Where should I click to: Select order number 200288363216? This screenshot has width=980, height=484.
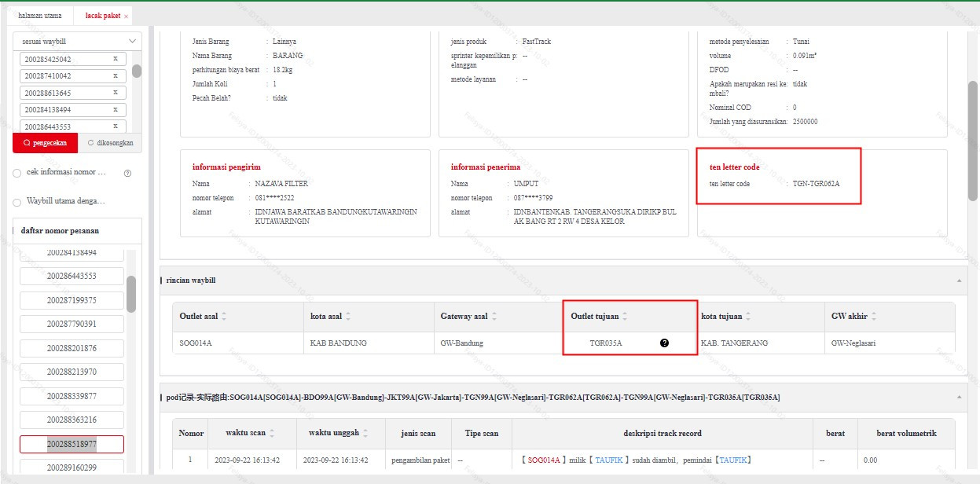72,420
